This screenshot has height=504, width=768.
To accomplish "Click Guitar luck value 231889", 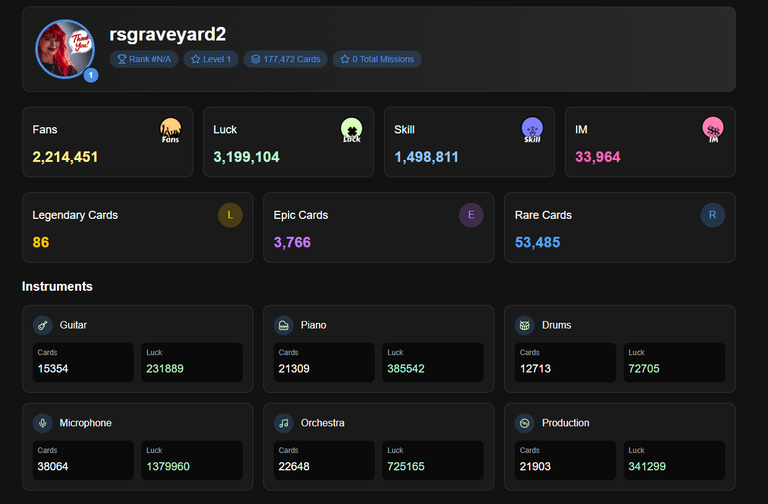I will [165, 368].
